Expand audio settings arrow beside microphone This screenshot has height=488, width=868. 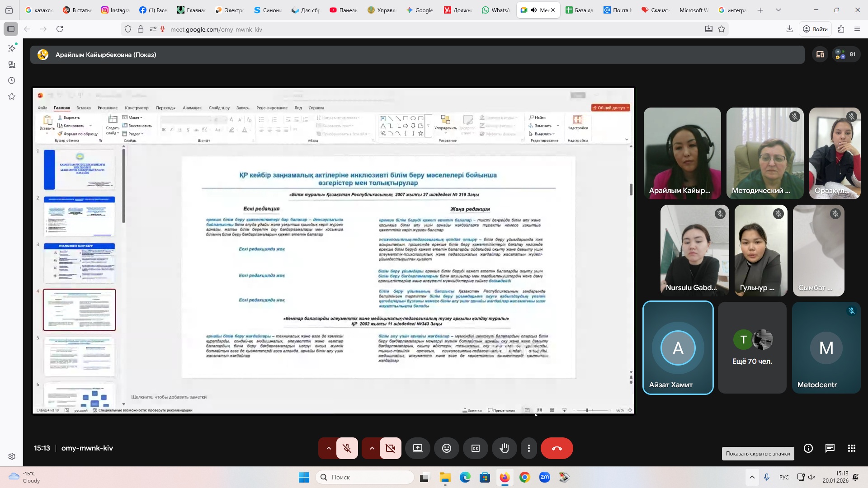pos(329,448)
